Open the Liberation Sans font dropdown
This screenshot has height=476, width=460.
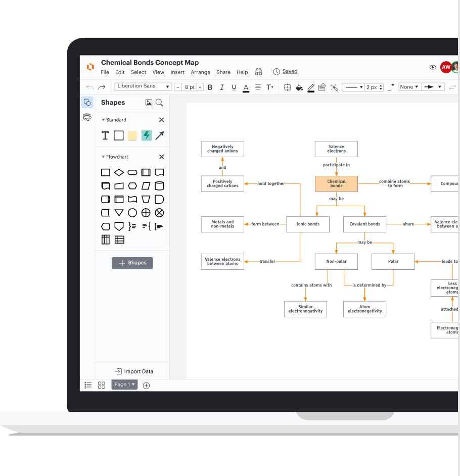[143, 86]
